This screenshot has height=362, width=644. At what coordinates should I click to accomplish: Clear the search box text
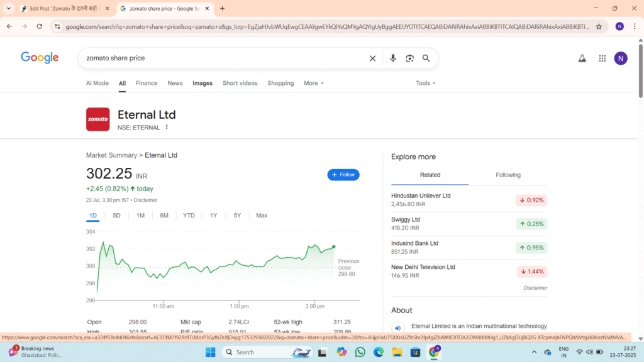tap(372, 58)
